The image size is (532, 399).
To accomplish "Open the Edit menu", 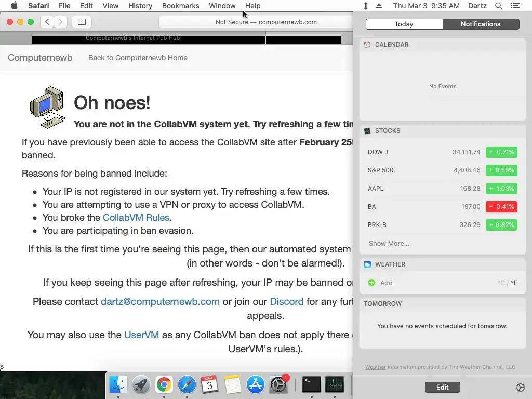I will coord(86,6).
